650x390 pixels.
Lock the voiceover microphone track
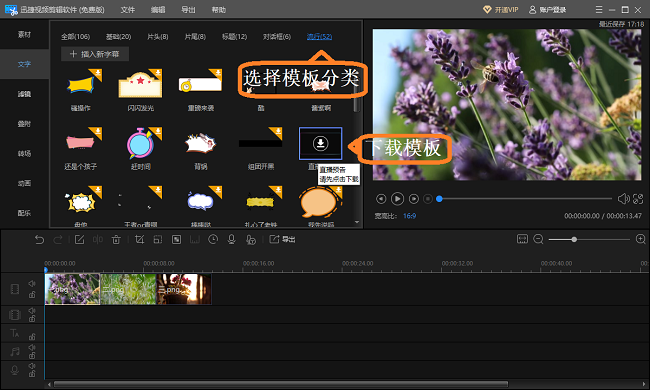pyautogui.click(x=32, y=374)
